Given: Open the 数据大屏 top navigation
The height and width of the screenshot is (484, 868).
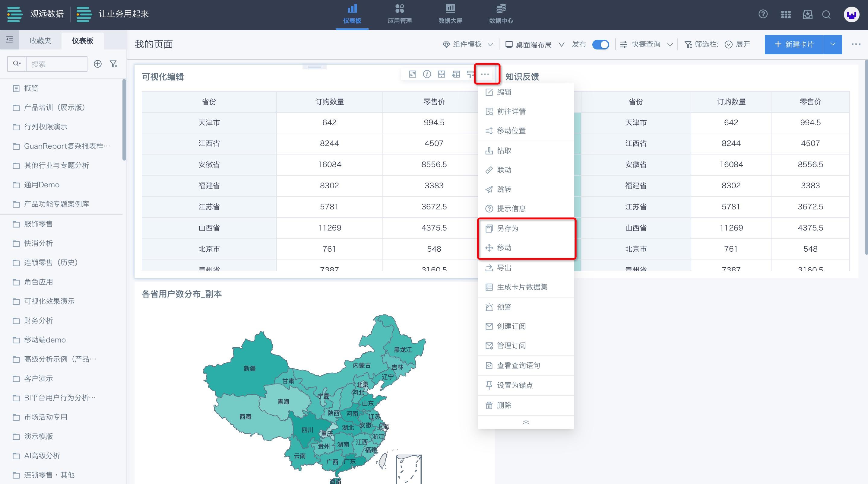Looking at the screenshot, I should [x=450, y=14].
